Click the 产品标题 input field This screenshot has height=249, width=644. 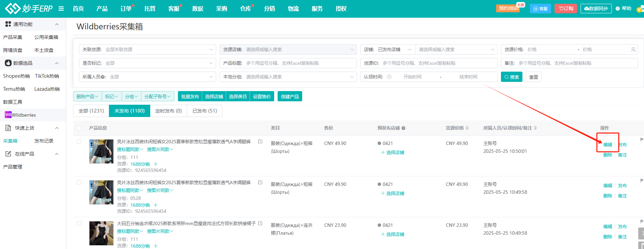coord(288,63)
